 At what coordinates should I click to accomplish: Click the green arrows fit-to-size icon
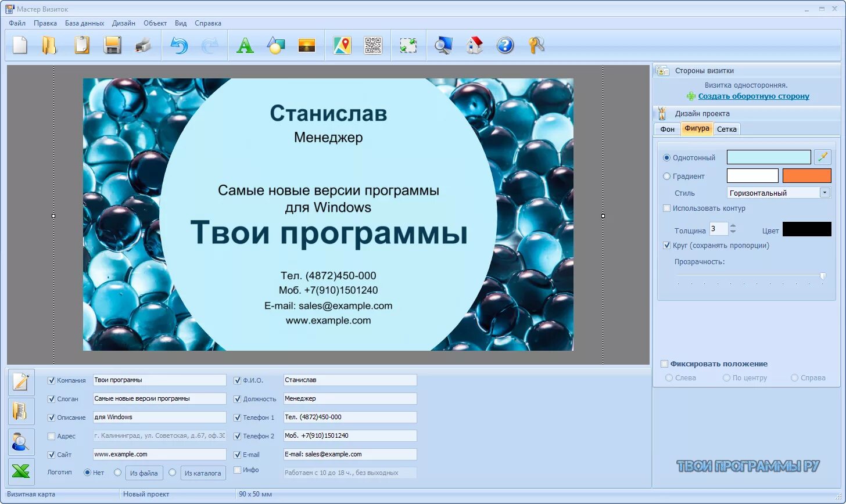click(x=408, y=45)
